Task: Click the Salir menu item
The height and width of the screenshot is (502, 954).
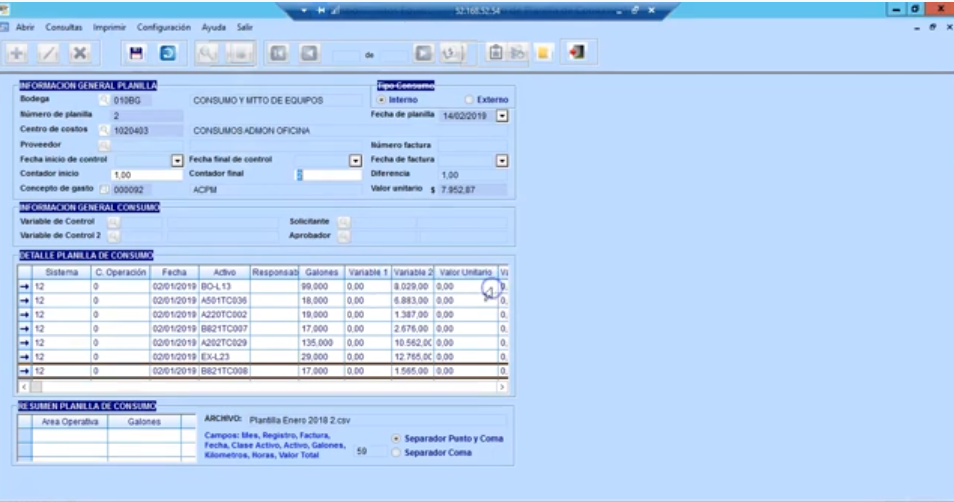Action: 245,27
